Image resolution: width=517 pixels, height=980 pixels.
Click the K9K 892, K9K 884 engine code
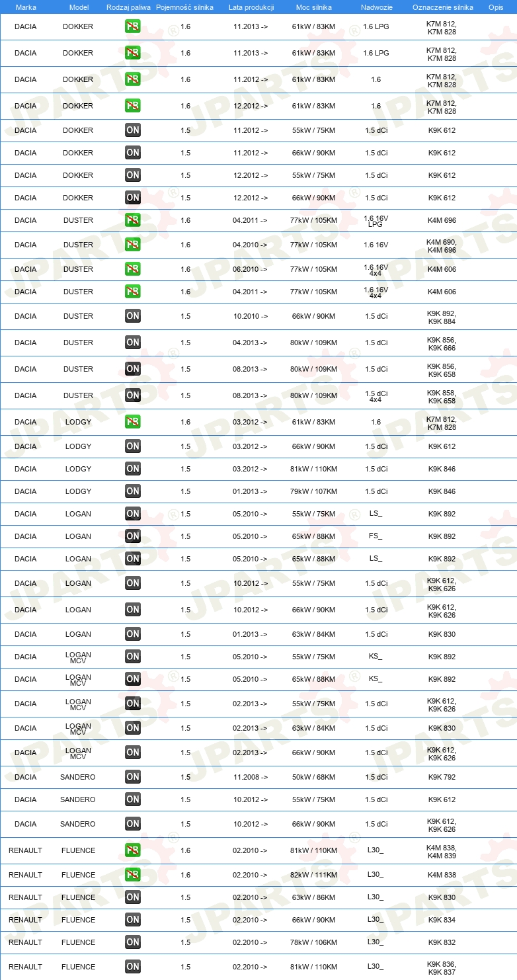(442, 316)
